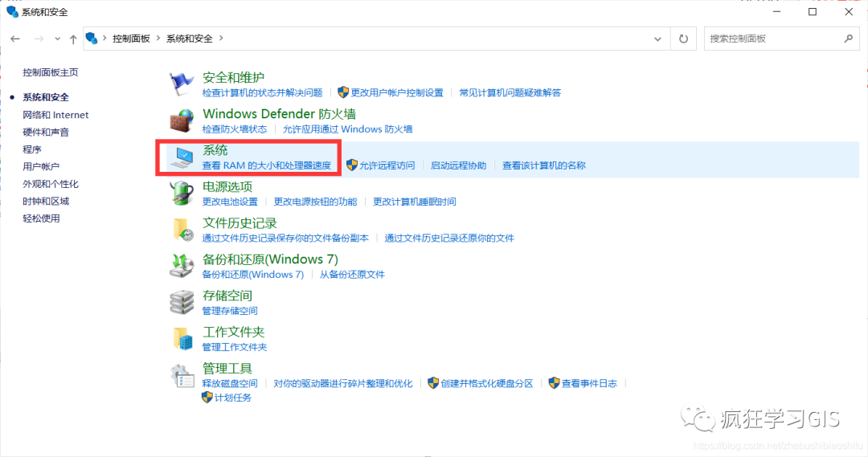Open Security and Maintenance flag icon
The image size is (868, 457).
(182, 84)
